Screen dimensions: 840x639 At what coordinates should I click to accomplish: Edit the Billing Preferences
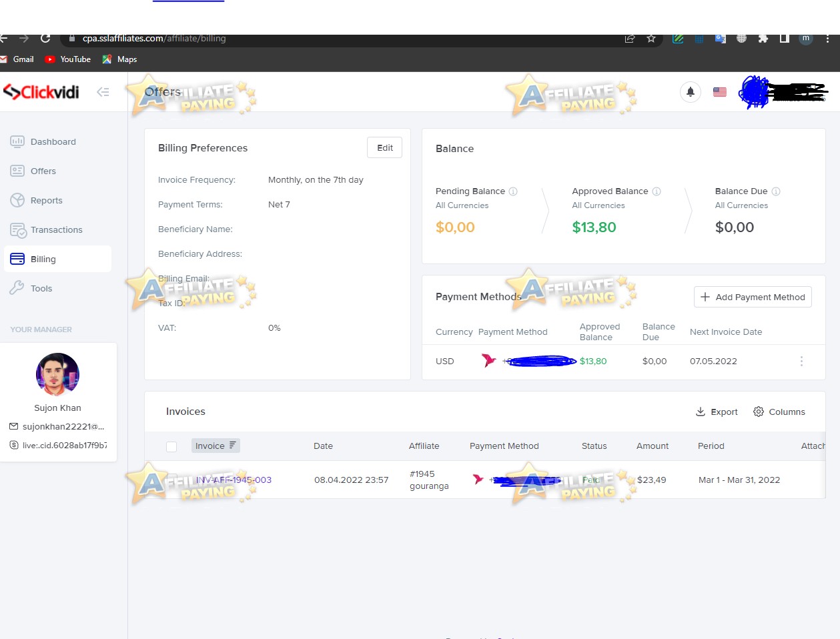point(384,147)
